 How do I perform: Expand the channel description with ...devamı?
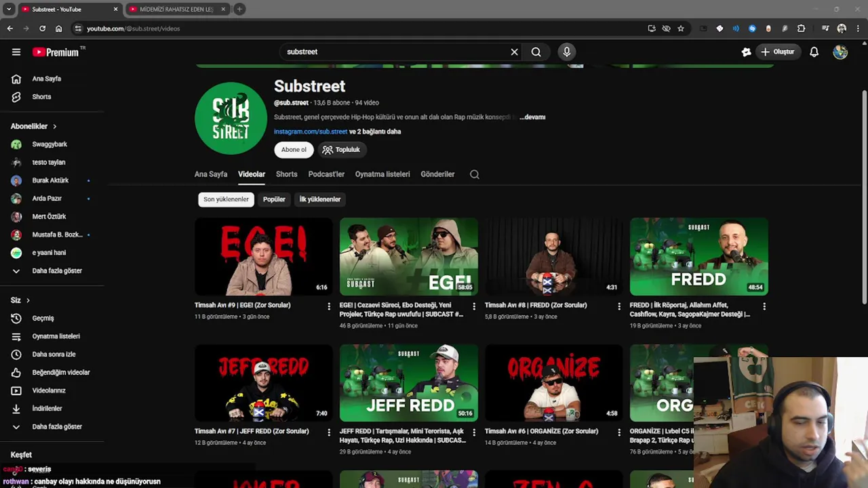point(532,117)
